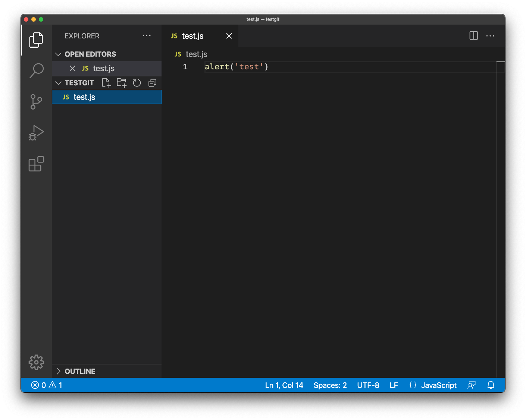
Task: Collapse all folders in the explorer
Action: coord(152,83)
